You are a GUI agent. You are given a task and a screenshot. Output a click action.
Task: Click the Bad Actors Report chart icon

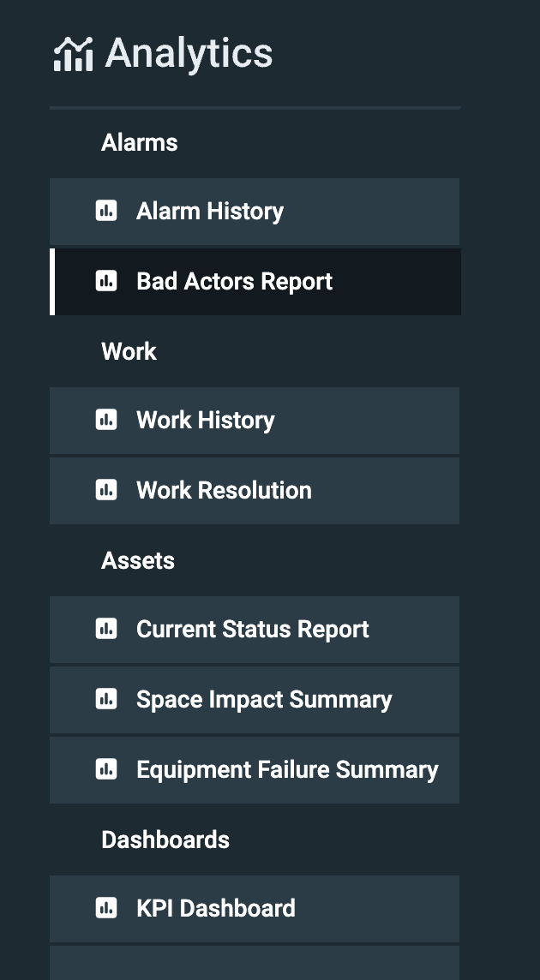(x=106, y=281)
